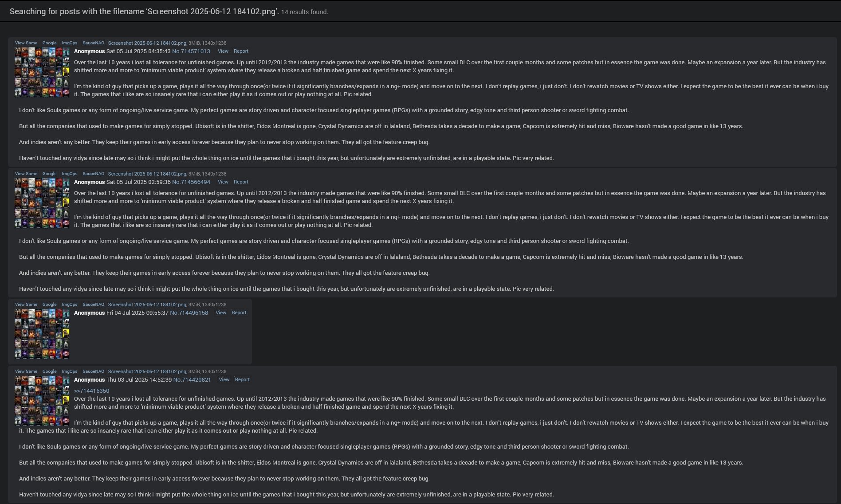Open ImgOps link in post No.714496158

tap(70, 305)
